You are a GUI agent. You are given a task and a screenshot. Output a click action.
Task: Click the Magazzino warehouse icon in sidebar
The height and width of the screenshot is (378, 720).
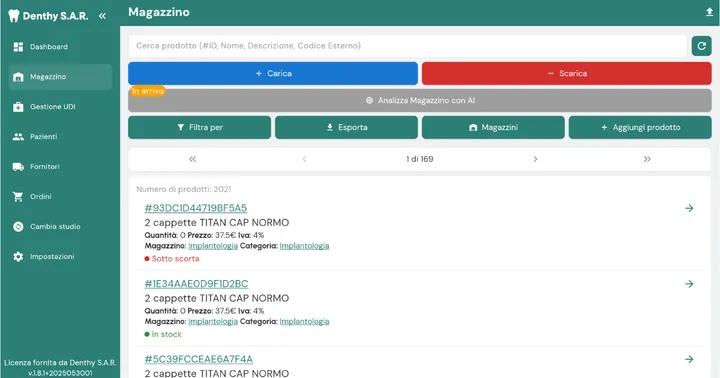click(18, 77)
